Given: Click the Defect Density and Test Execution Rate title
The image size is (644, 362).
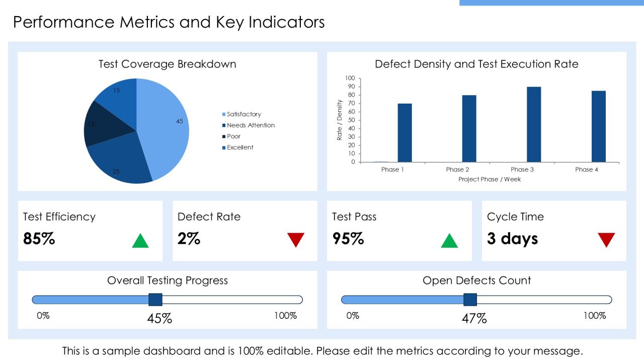Looking at the screenshot, I should [476, 64].
